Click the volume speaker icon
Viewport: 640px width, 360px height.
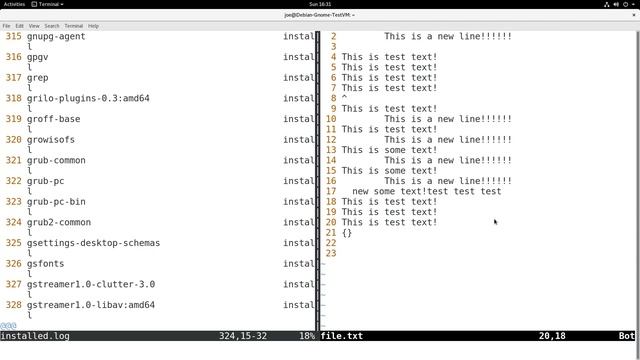pyautogui.click(x=616, y=4)
